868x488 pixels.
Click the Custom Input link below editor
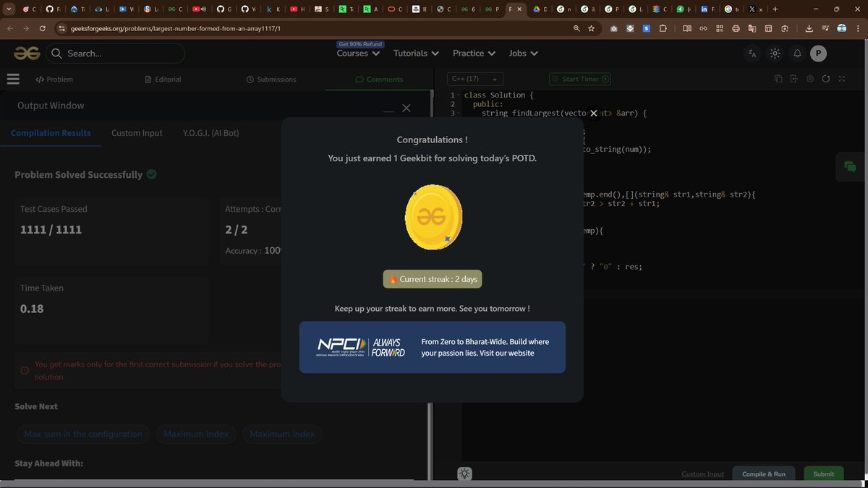tap(702, 474)
